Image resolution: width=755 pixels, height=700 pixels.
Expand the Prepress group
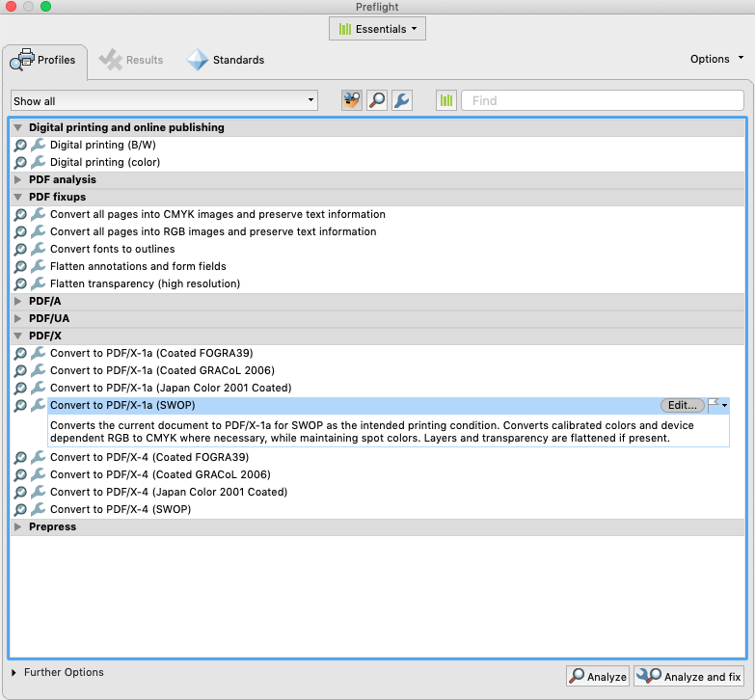(x=17, y=526)
